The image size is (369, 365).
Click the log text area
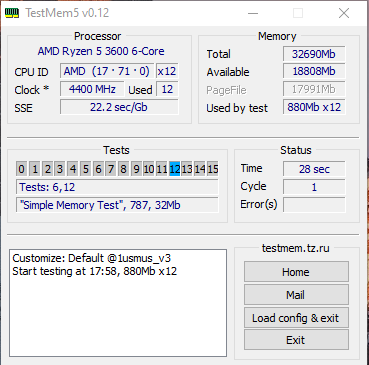click(118, 303)
